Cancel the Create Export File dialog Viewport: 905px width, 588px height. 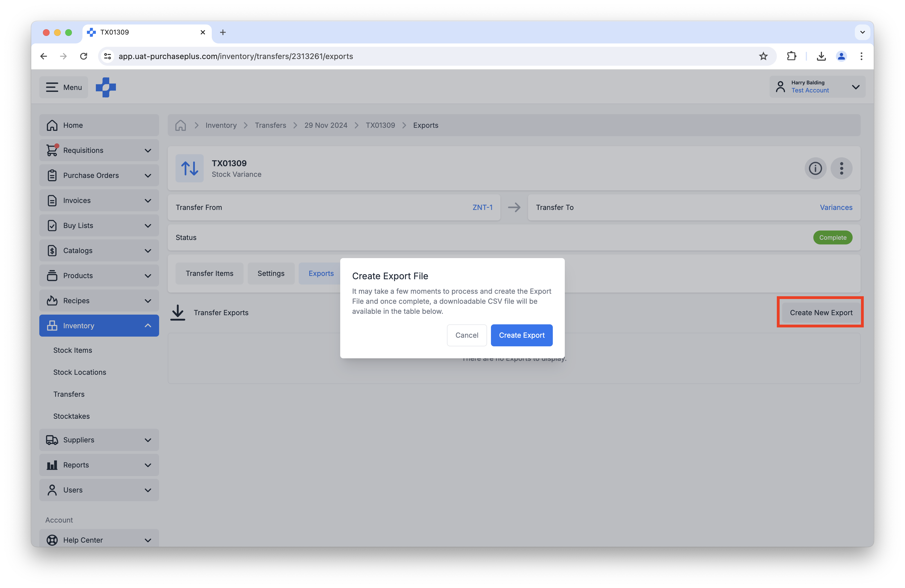466,335
